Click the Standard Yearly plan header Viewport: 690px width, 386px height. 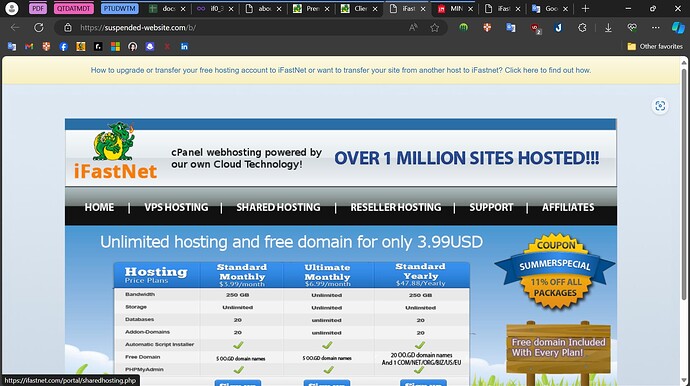421,275
